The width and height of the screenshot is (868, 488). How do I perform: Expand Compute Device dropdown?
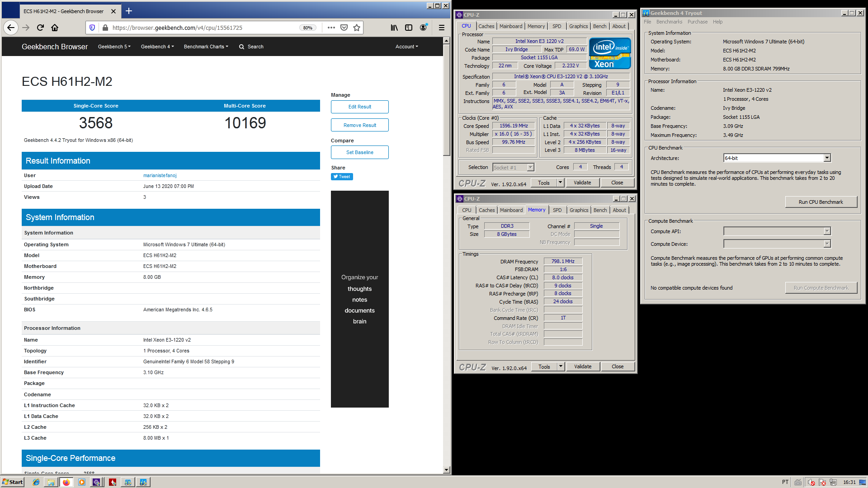click(827, 244)
